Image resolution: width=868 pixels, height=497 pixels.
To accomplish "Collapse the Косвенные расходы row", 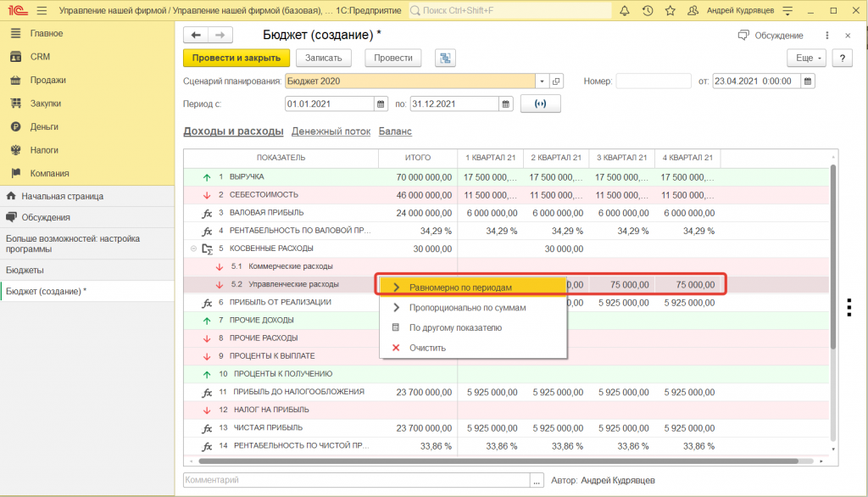I will [x=192, y=248].
